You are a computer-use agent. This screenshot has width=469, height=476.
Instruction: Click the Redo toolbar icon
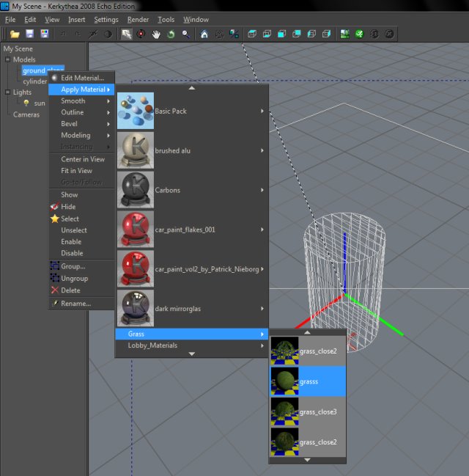[78, 34]
